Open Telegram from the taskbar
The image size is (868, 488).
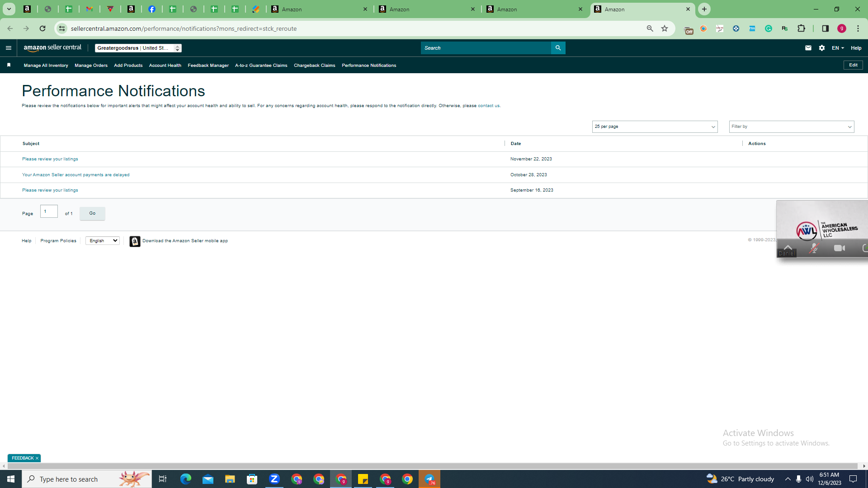(x=429, y=479)
